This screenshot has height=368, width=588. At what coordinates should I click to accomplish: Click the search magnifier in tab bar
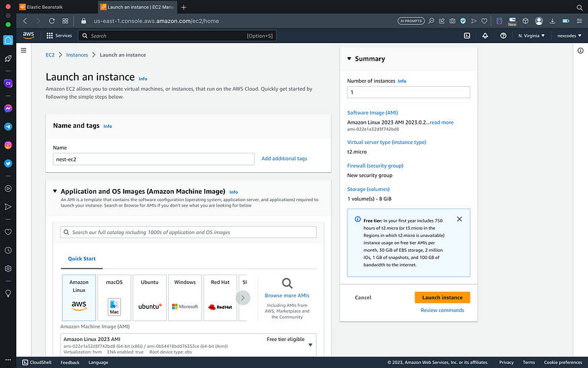(x=579, y=7)
